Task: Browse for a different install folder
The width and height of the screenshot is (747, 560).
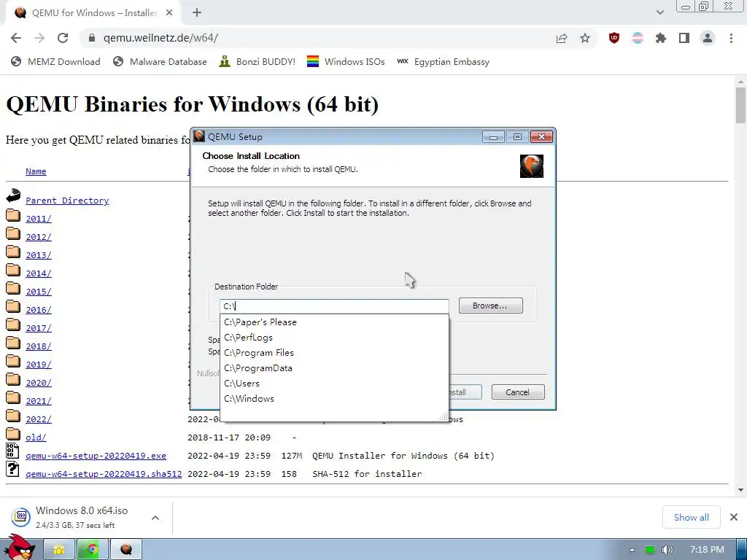Action: click(491, 306)
